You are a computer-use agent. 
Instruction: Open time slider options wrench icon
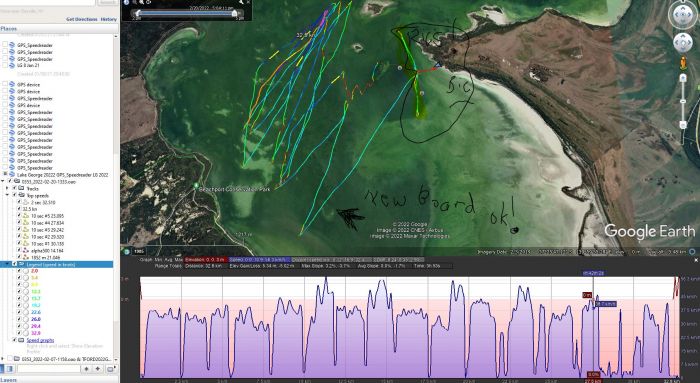coord(242,2)
